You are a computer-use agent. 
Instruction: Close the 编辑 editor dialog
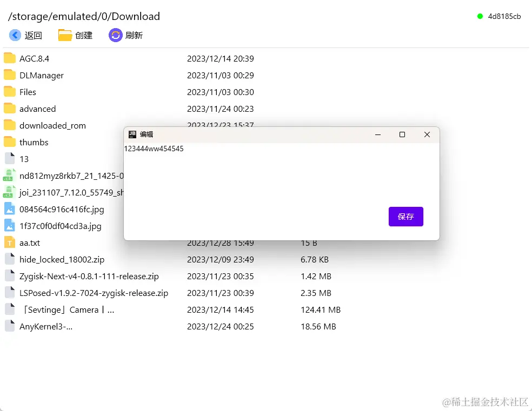point(427,134)
